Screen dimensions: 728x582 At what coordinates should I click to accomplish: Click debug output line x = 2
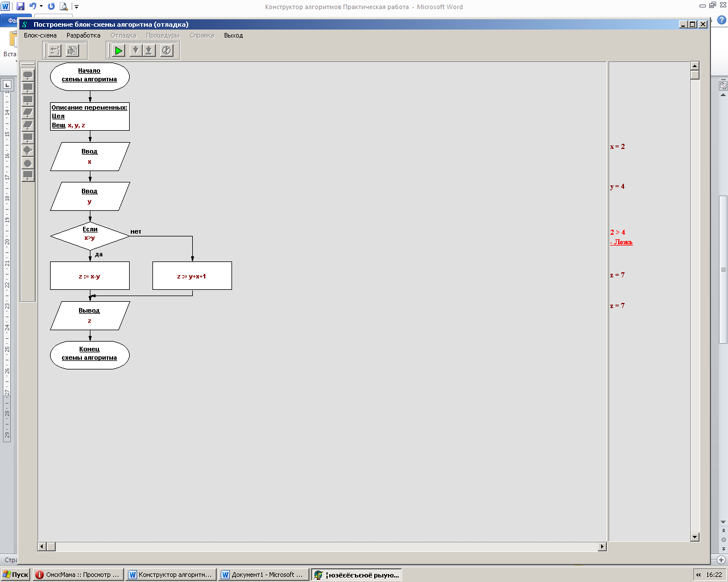(618, 147)
